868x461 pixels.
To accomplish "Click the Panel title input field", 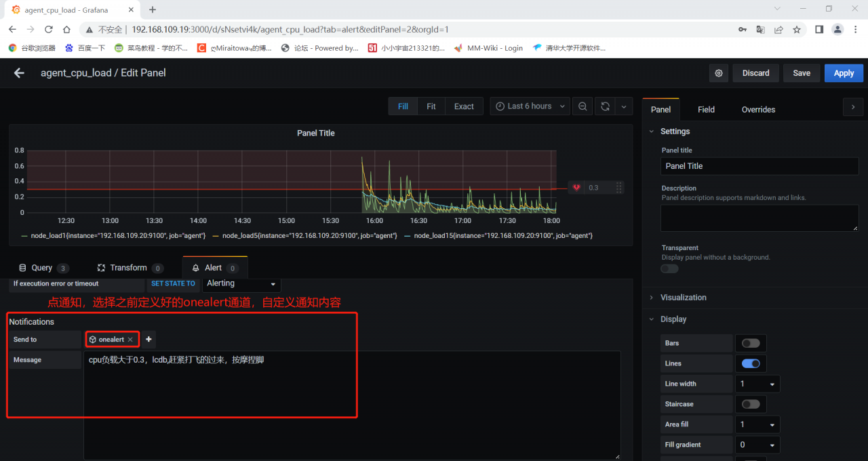I will tap(759, 166).
